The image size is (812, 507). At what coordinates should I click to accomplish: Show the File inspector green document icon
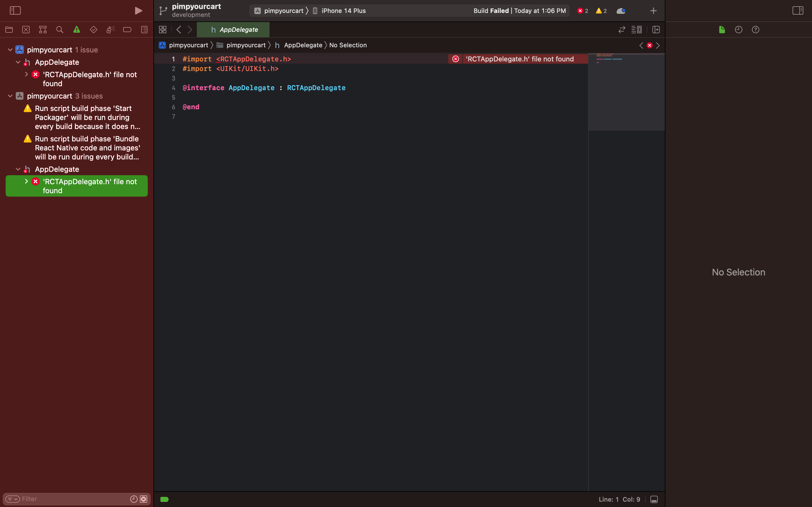click(x=721, y=30)
